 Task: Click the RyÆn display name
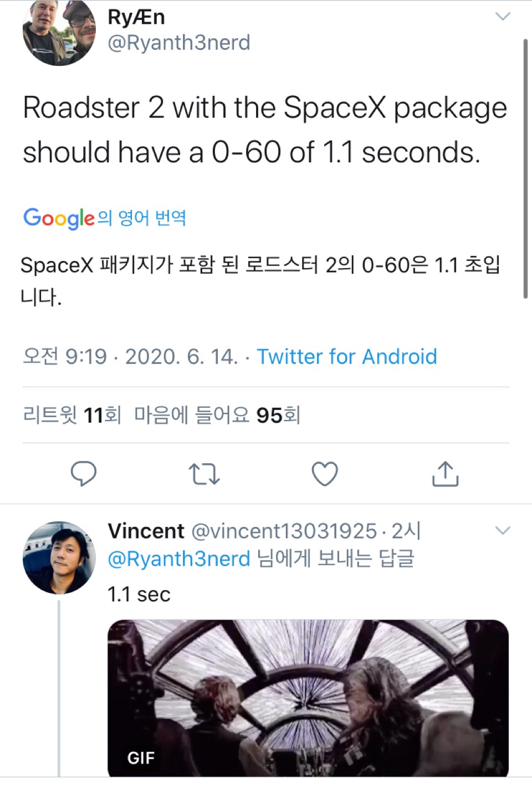tap(136, 17)
